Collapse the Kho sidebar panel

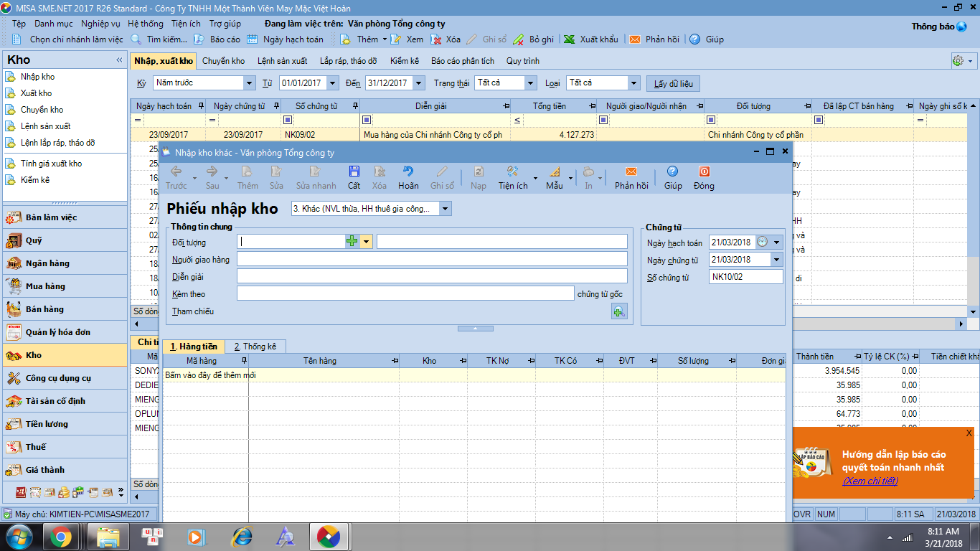119,60
